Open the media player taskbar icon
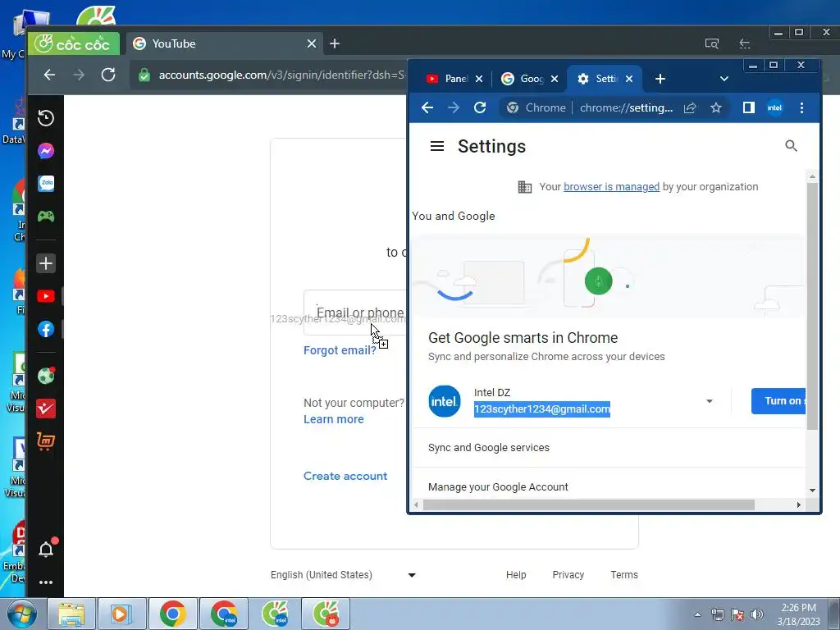Screen dimensions: 840x630 (121, 614)
